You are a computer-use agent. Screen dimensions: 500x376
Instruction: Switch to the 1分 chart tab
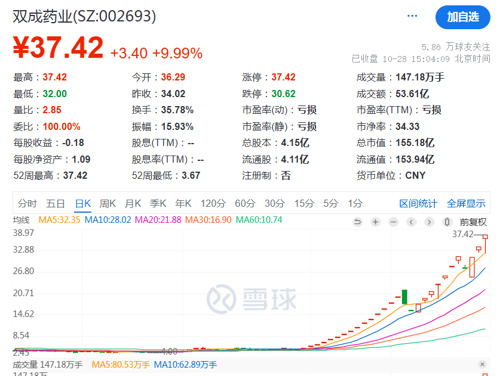coord(355,203)
